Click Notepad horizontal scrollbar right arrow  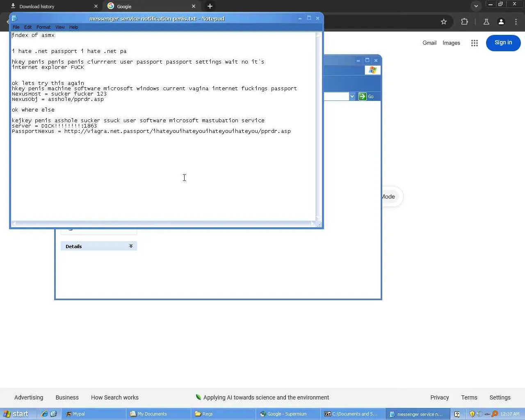[313, 224]
